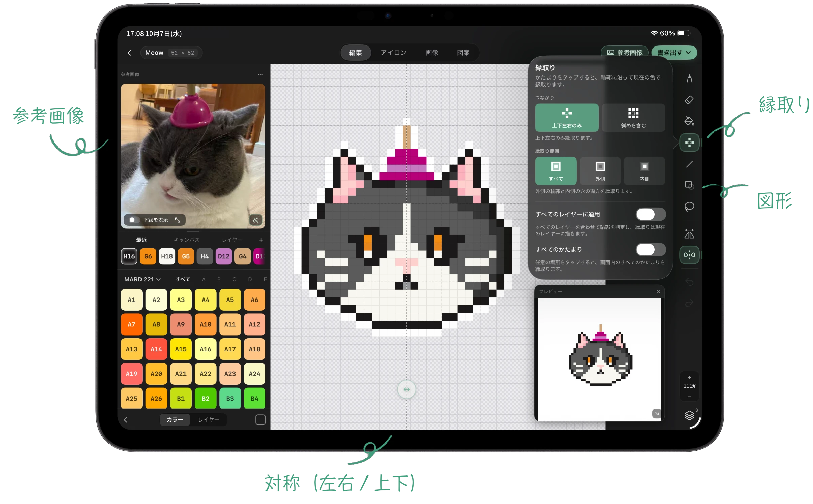Select the shape tool
The height and width of the screenshot is (504, 813).
[x=689, y=185]
